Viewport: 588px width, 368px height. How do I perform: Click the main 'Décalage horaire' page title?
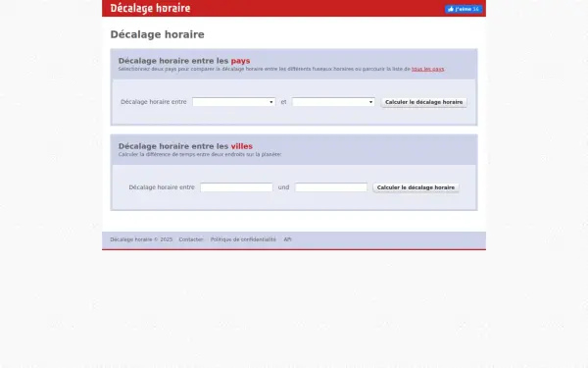(157, 34)
